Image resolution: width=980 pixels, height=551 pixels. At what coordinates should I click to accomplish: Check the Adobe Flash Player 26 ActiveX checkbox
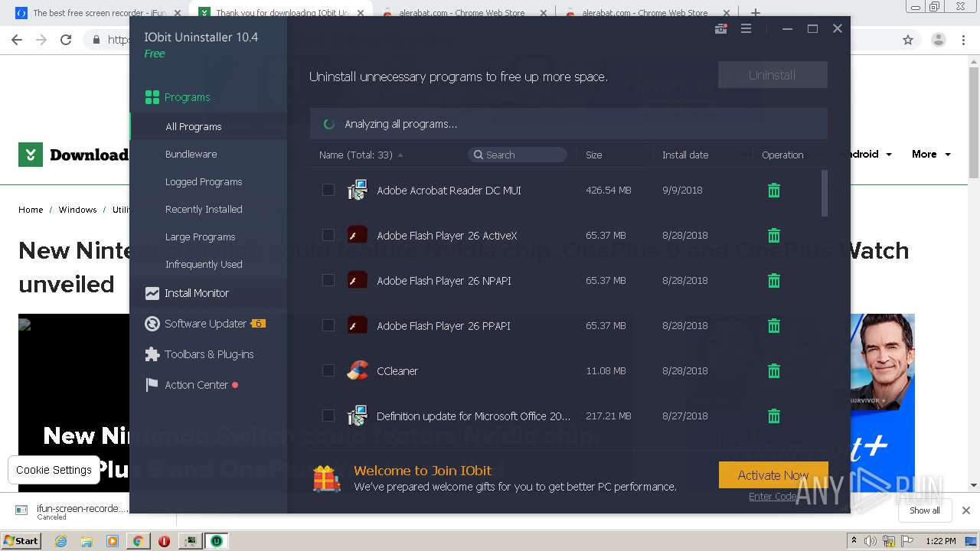pyautogui.click(x=328, y=235)
